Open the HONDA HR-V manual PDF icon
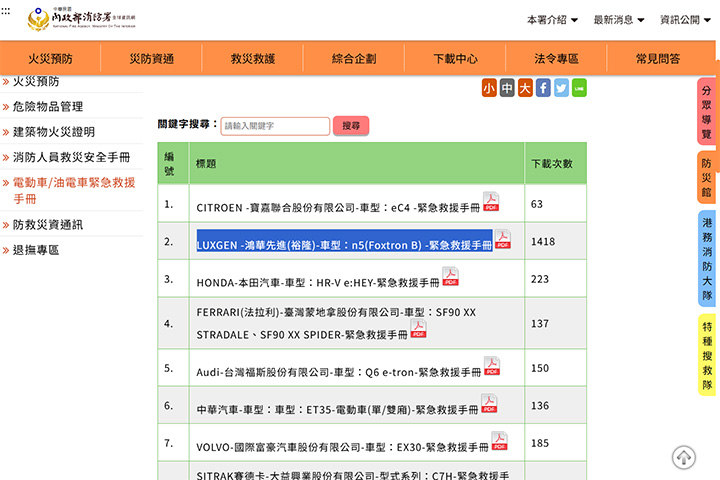 coord(450,277)
